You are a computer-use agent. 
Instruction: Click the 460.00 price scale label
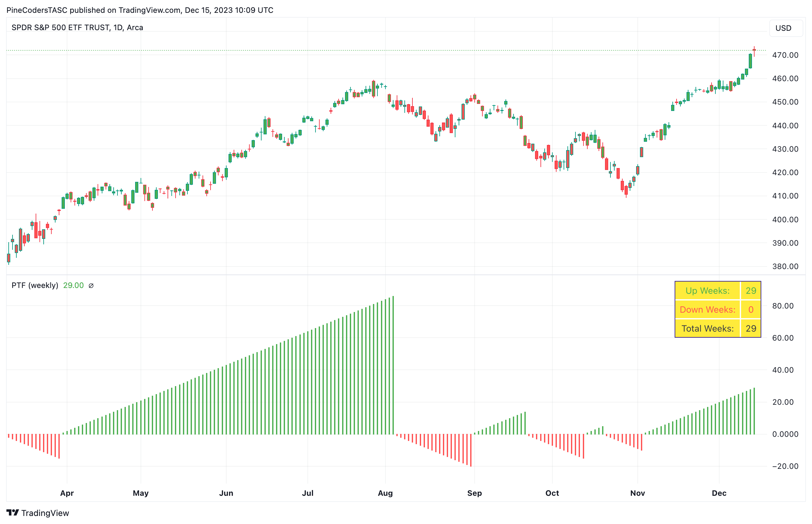(785, 79)
